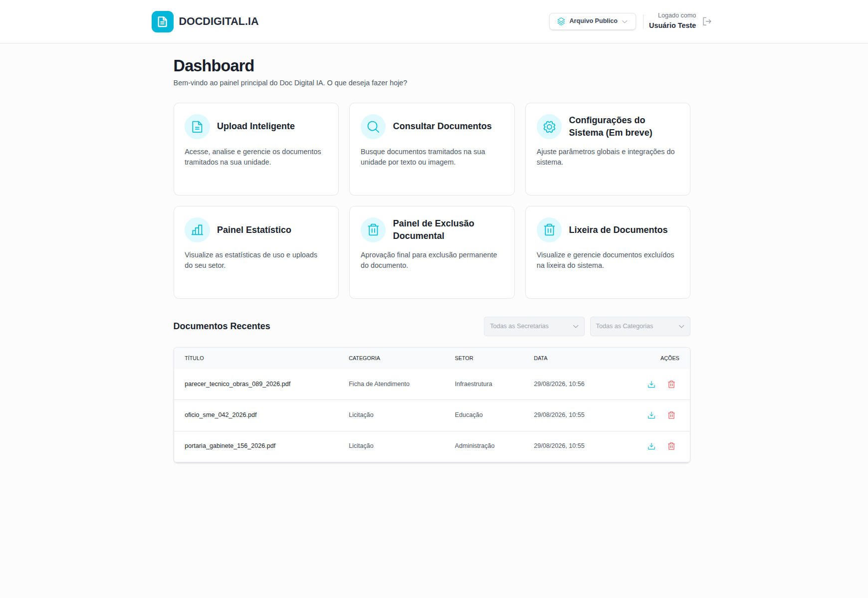Click the Consultar Documentos magnifier icon

tap(373, 127)
